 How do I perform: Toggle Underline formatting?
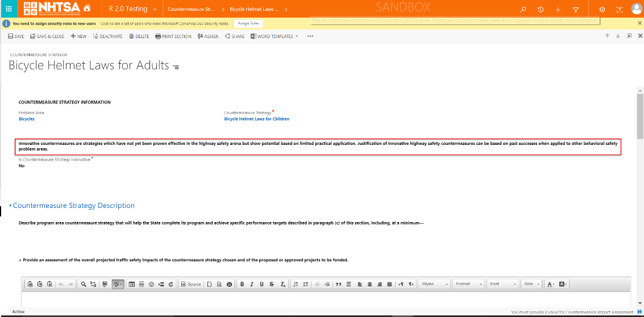tap(261, 284)
